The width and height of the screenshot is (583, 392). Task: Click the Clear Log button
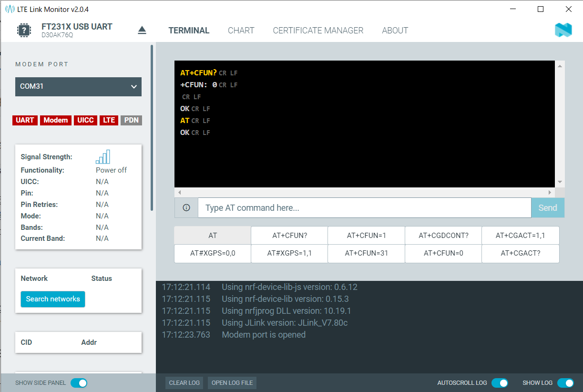(x=184, y=383)
